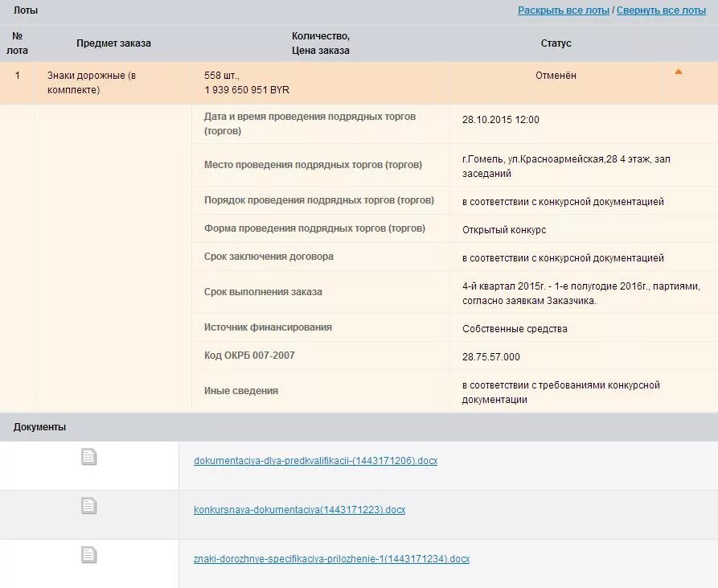The image size is (718, 588).
Task: Click tender date value 28.10.2015 12:00
Action: (500, 120)
